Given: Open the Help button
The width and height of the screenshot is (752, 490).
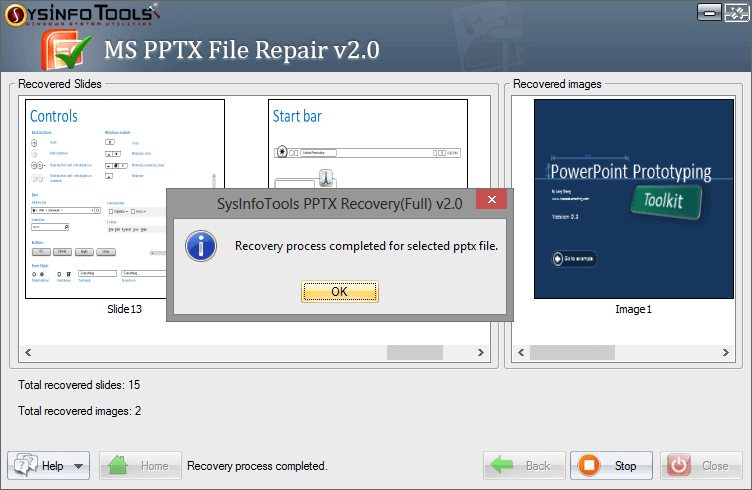Looking at the screenshot, I should coord(48,466).
